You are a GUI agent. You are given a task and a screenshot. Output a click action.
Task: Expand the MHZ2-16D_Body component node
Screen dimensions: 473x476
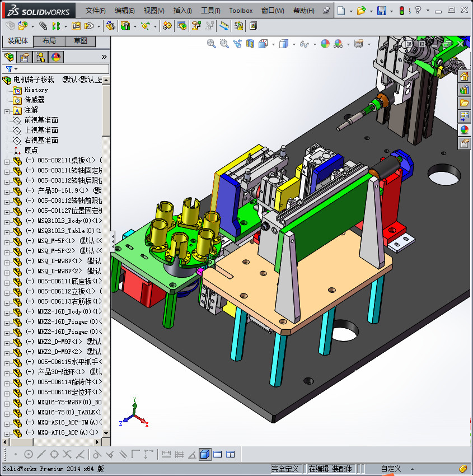[x=7, y=313]
